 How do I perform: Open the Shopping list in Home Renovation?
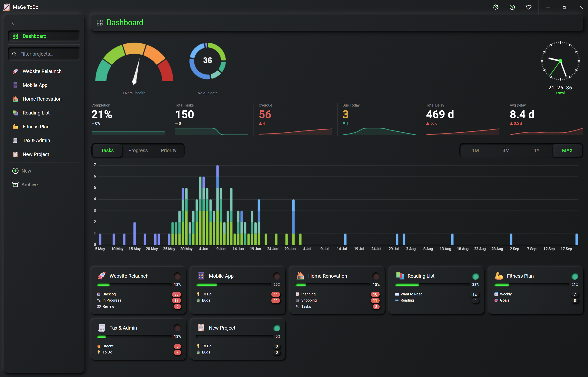[x=338, y=300]
